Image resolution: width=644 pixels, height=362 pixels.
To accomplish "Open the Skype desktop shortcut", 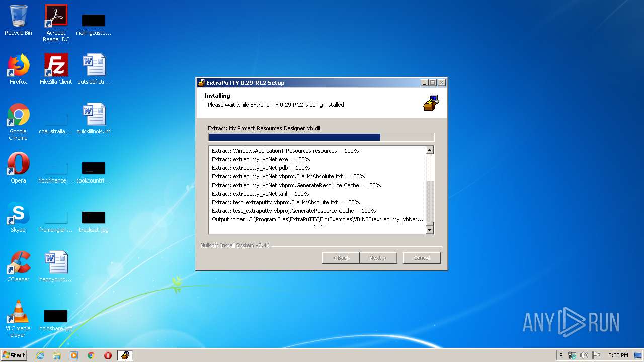I will [x=18, y=217].
